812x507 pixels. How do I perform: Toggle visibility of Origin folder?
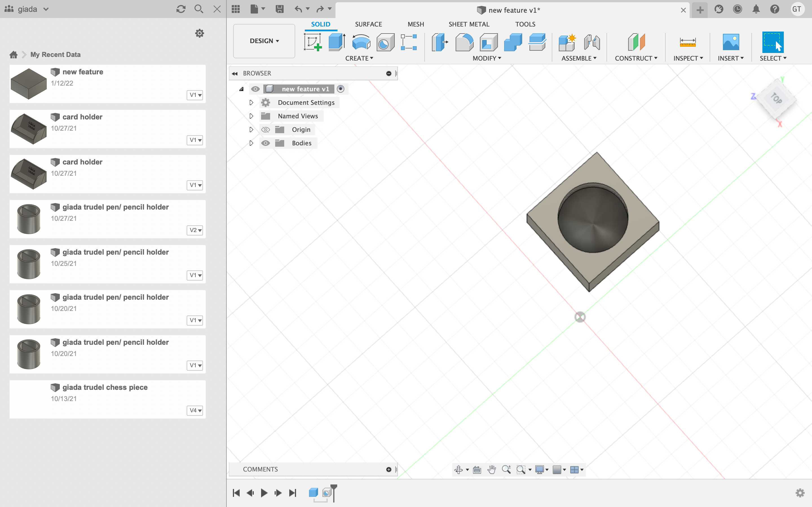(265, 129)
